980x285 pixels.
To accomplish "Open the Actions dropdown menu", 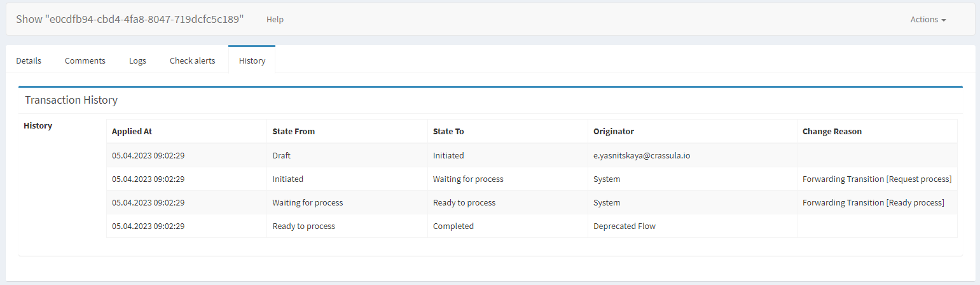I will [927, 20].
